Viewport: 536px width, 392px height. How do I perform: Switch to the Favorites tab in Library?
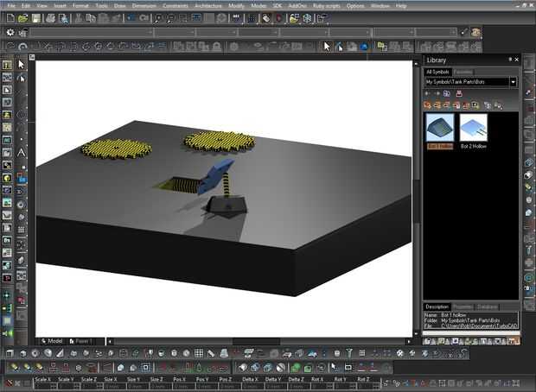(463, 72)
